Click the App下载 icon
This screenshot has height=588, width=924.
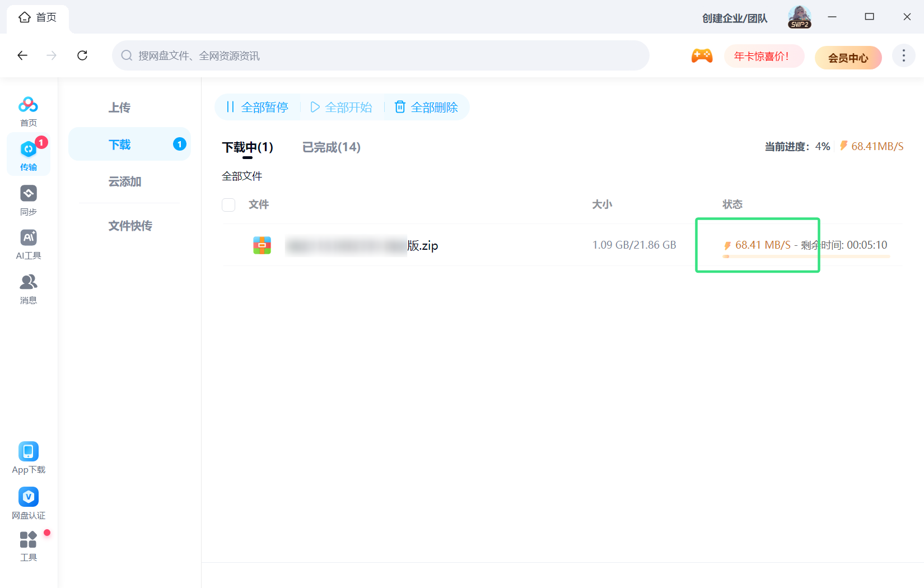pyautogui.click(x=28, y=452)
